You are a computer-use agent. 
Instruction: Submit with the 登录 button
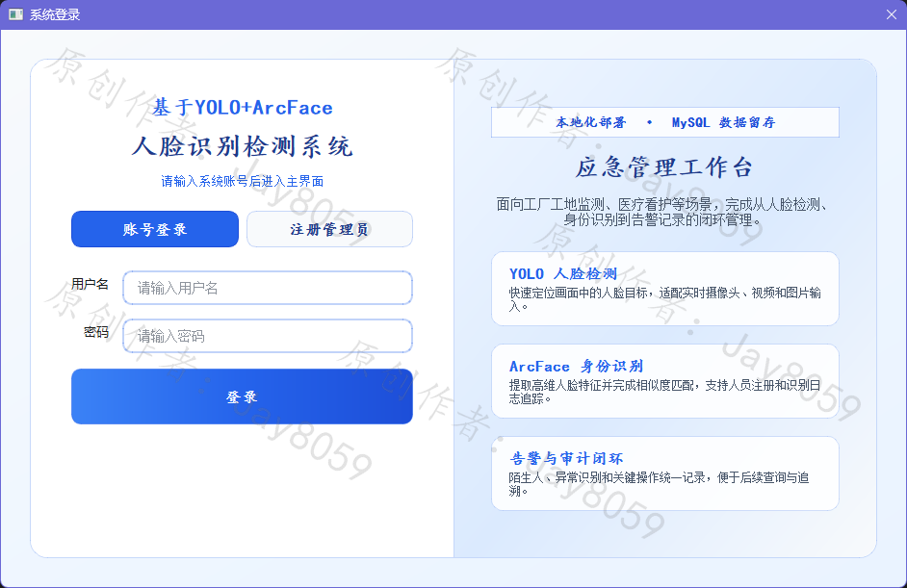(242, 396)
